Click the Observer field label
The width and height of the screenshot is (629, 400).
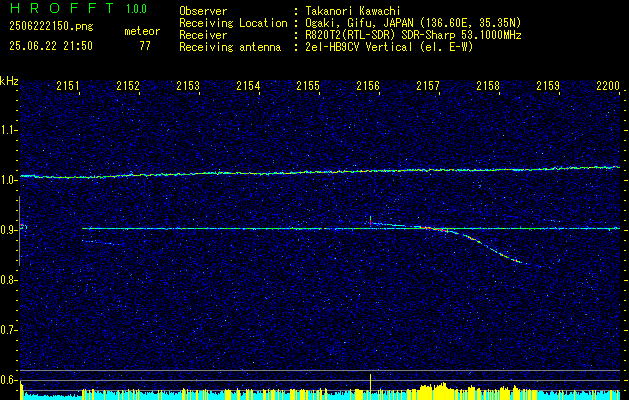click(203, 11)
